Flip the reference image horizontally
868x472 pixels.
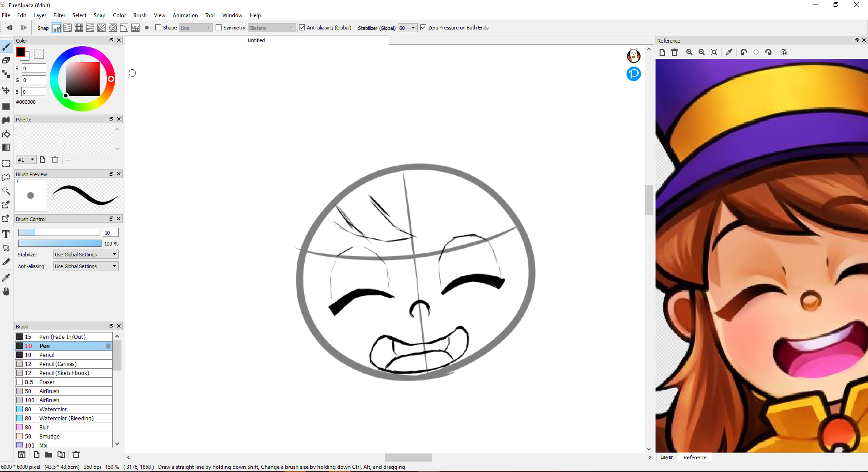pyautogui.click(x=783, y=53)
